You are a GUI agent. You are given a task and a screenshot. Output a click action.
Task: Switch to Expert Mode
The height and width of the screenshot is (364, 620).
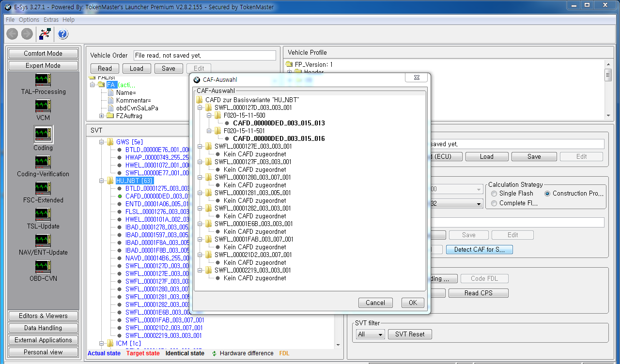click(x=43, y=65)
